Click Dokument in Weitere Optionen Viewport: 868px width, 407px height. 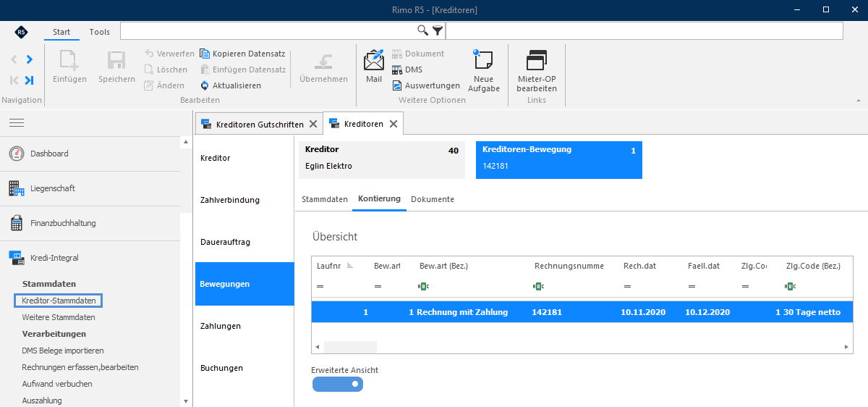pos(418,54)
